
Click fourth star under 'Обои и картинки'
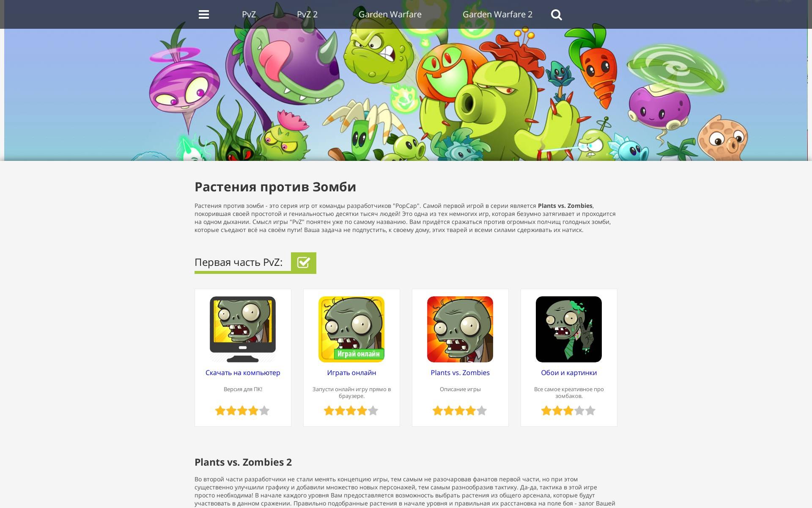tap(580, 411)
